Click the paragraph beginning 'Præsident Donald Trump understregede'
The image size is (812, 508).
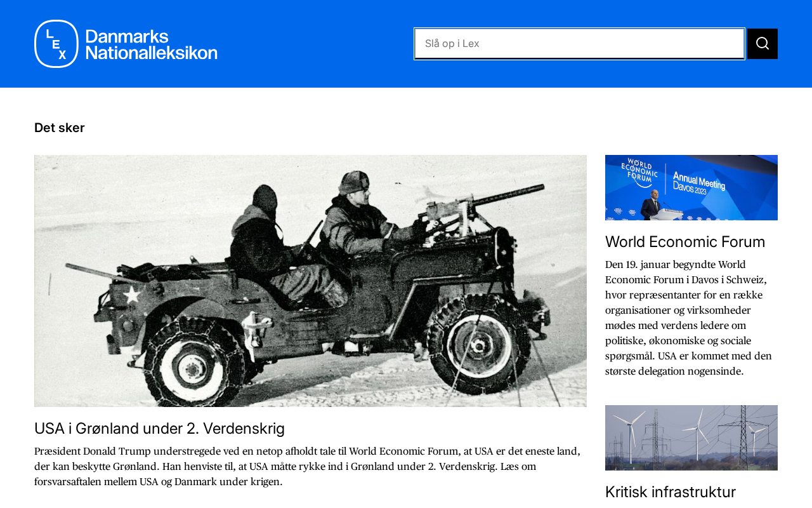pos(308,467)
